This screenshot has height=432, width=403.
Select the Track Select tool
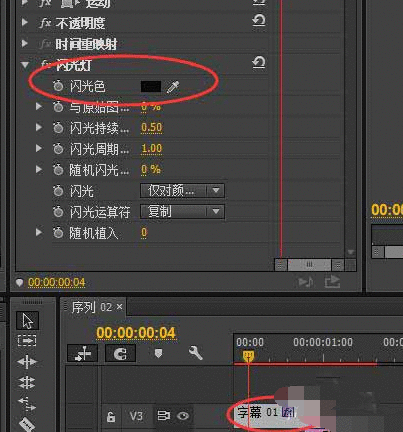click(x=27, y=341)
